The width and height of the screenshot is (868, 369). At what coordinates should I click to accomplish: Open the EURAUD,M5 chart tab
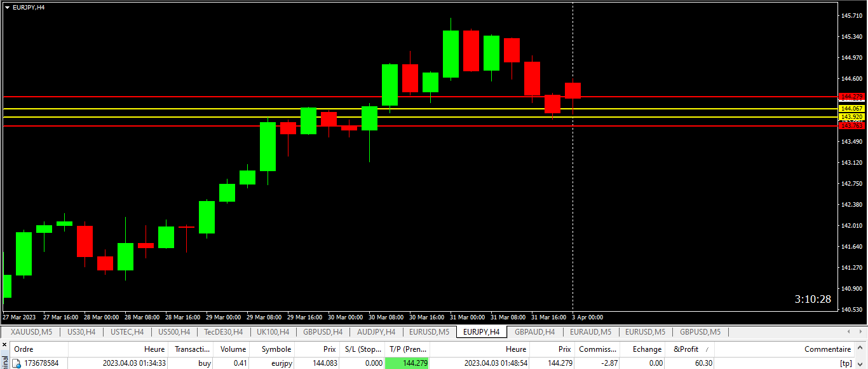coord(590,331)
